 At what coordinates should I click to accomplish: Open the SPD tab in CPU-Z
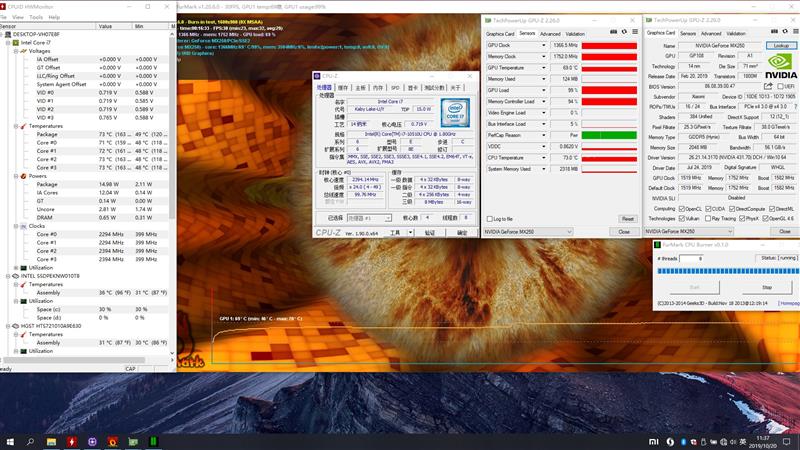395,88
